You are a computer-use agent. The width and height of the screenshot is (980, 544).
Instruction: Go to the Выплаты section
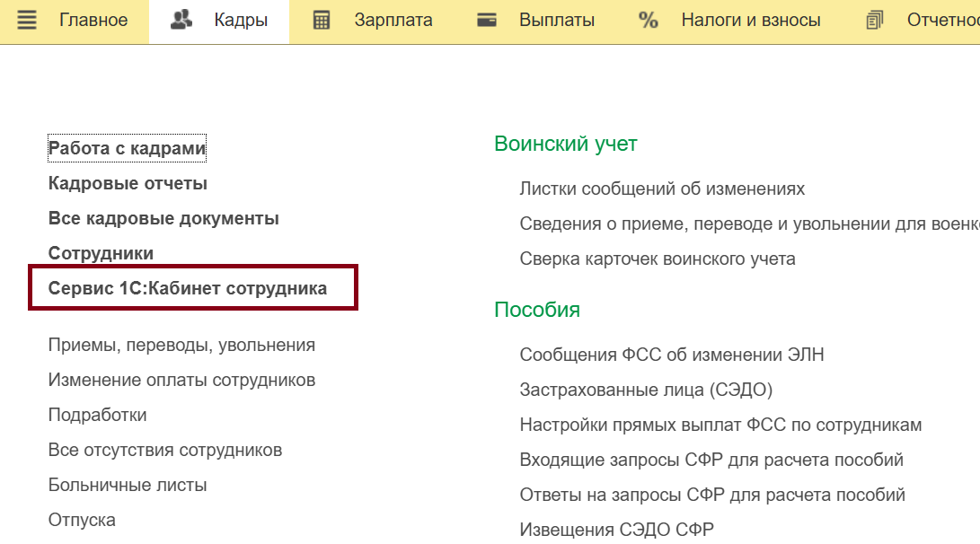point(556,20)
